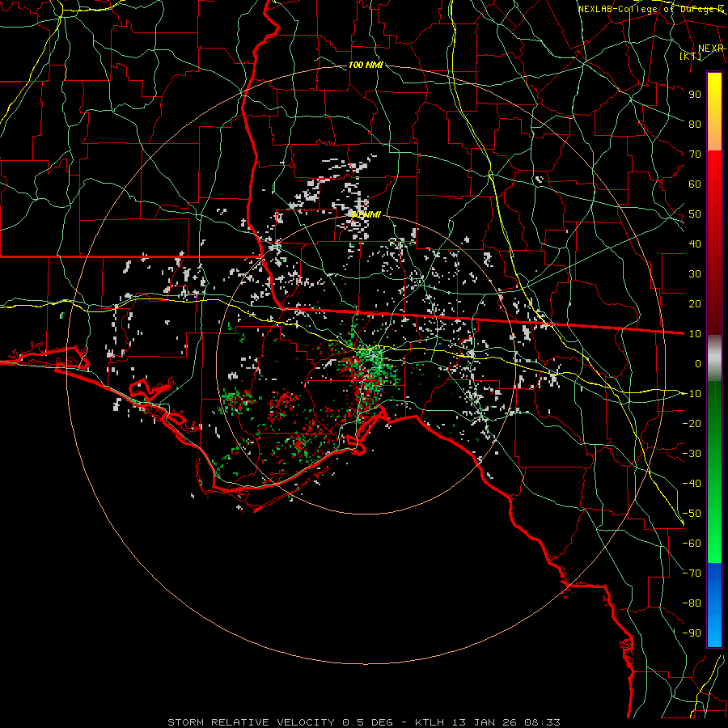Click the 100 NMI range ring label

click(x=366, y=65)
